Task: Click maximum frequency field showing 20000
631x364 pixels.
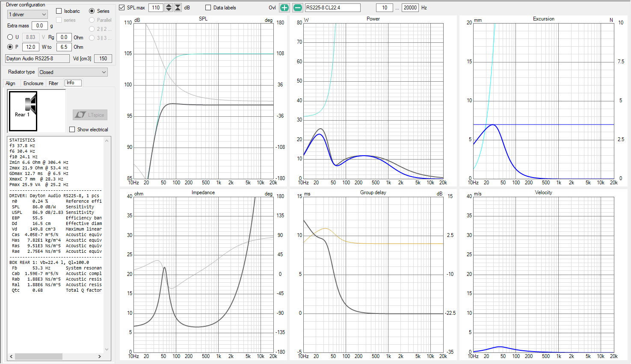Action: point(410,8)
